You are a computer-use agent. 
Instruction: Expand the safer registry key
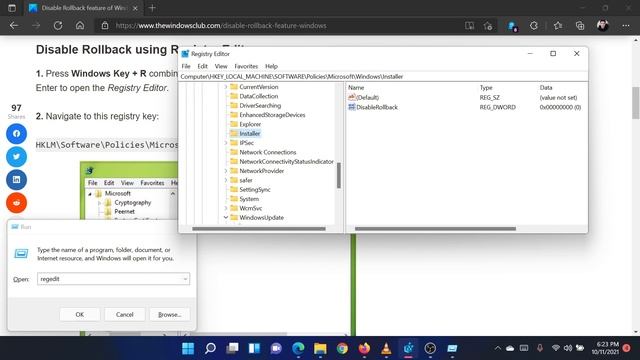226,180
